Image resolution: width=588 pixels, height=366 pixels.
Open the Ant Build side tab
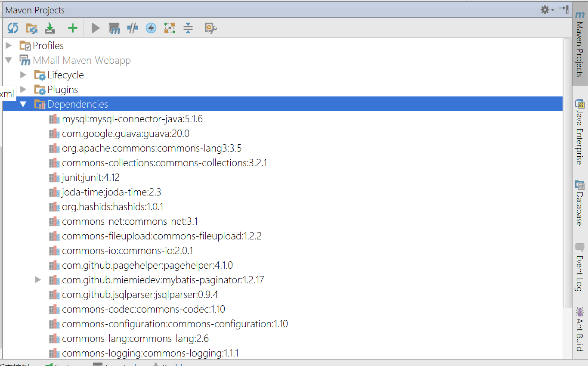pyautogui.click(x=580, y=329)
